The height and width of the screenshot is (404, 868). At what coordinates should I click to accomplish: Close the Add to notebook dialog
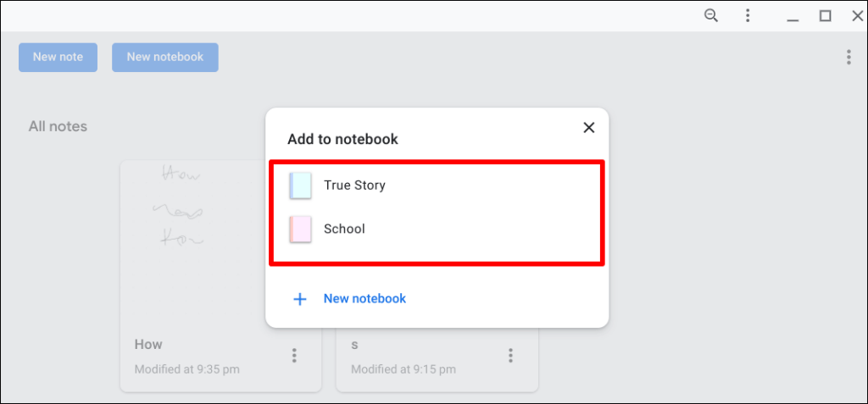pos(588,128)
